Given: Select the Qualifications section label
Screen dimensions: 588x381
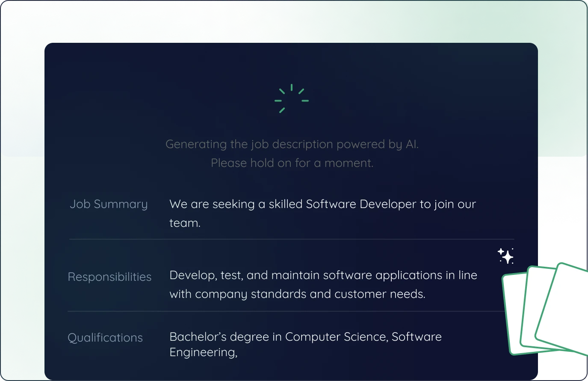Looking at the screenshot, I should [x=105, y=338].
